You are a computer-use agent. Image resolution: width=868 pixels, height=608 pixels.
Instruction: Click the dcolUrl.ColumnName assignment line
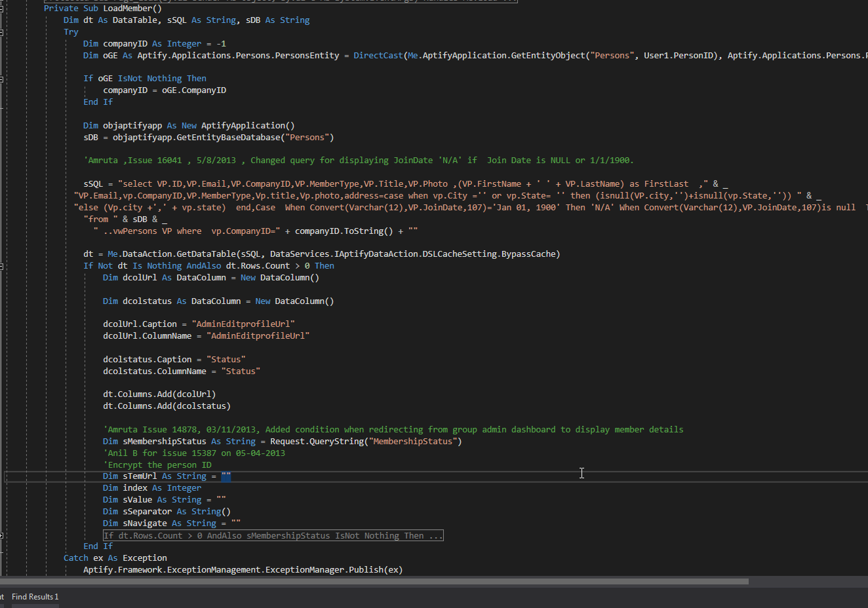point(207,336)
